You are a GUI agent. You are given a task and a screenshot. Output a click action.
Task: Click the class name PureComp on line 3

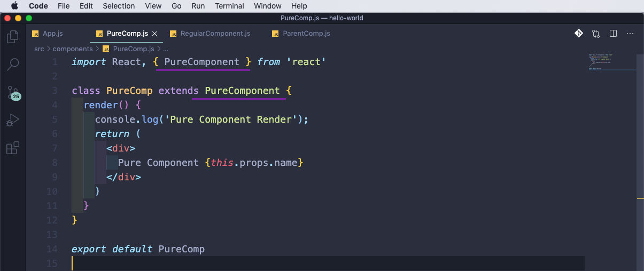coord(129,91)
